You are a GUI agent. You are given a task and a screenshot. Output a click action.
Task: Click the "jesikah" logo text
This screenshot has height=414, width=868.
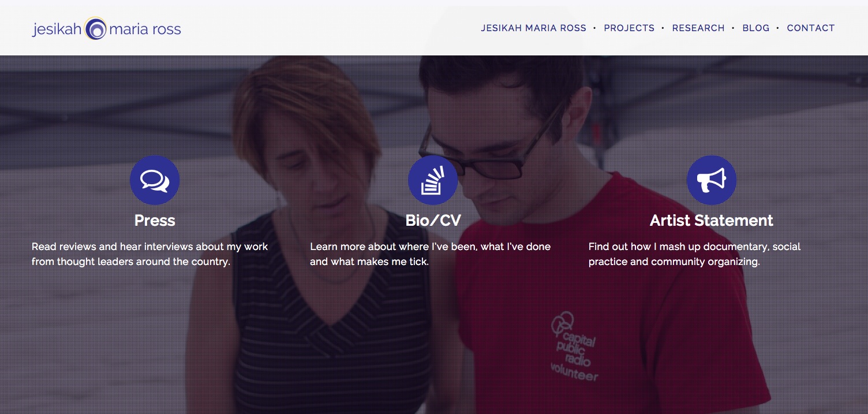(x=57, y=29)
